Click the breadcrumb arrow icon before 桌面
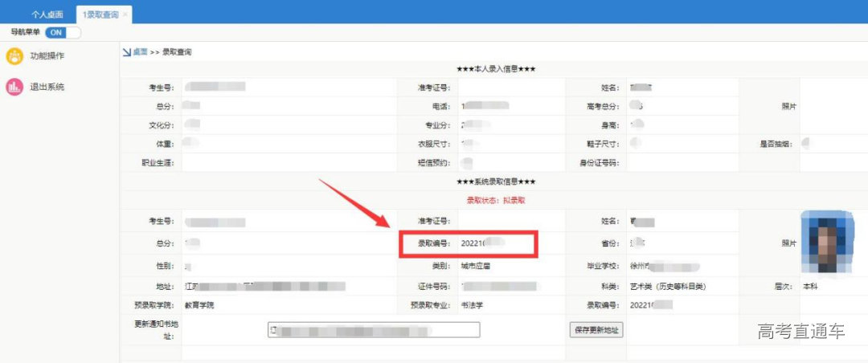The height and width of the screenshot is (363, 868). (126, 51)
